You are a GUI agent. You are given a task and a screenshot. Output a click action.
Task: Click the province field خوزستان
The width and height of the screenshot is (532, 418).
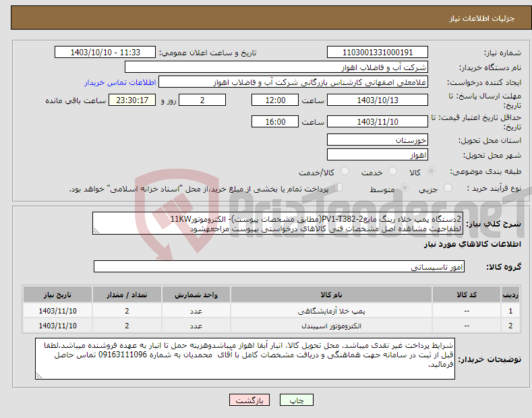(378, 140)
